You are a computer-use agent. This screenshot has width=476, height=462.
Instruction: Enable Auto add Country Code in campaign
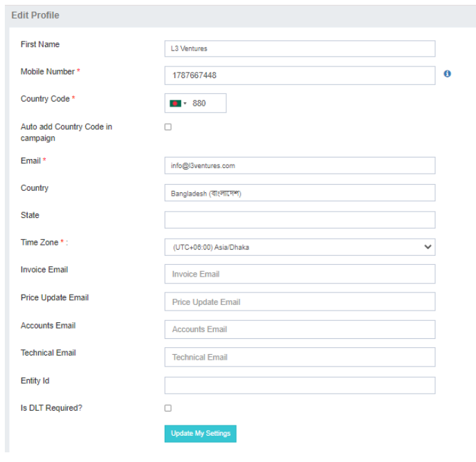click(168, 127)
